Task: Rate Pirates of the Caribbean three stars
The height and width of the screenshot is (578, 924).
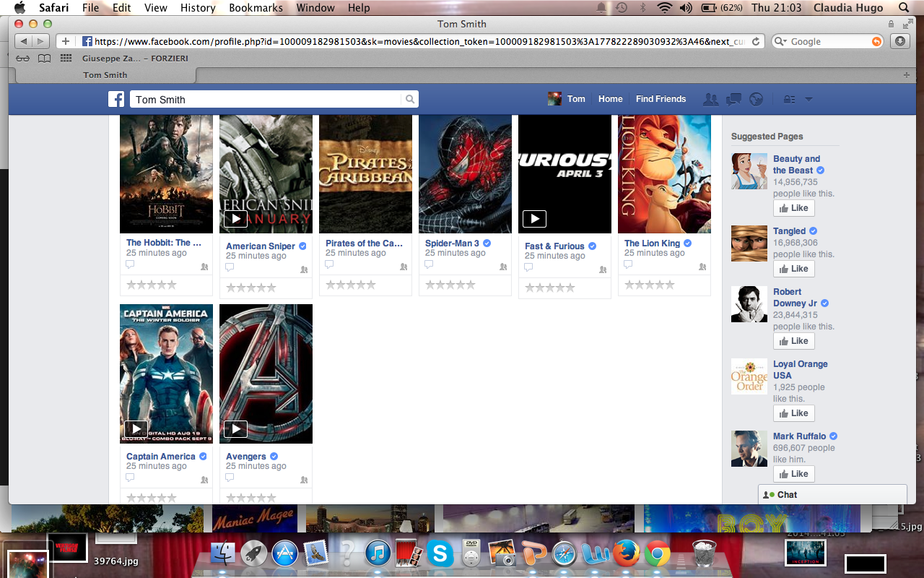Action: (351, 285)
